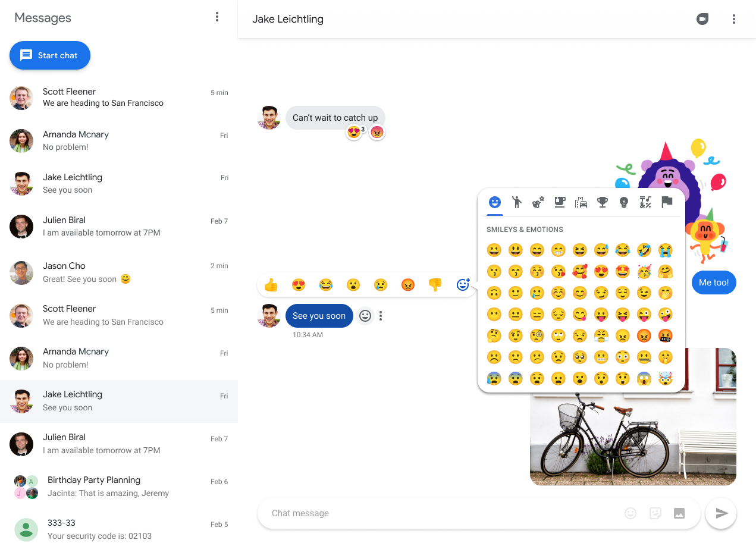Screen dimensions: 756x543
Task: Click the send arrow button
Action: pyautogui.click(x=721, y=513)
